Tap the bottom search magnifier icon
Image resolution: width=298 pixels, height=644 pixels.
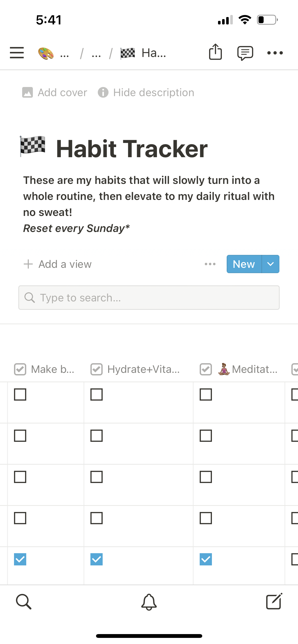[24, 602]
